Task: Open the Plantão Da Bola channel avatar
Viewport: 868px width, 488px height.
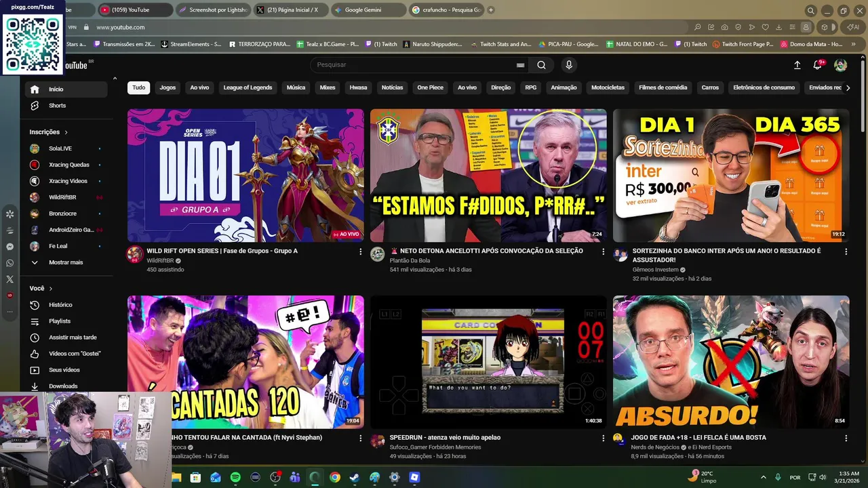Action: [378, 255]
